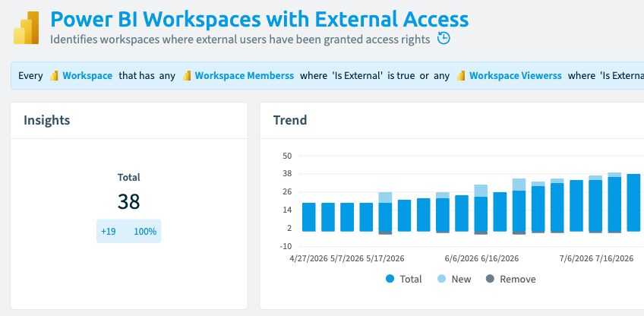
Task: Click the 100% change value
Action: (x=145, y=232)
